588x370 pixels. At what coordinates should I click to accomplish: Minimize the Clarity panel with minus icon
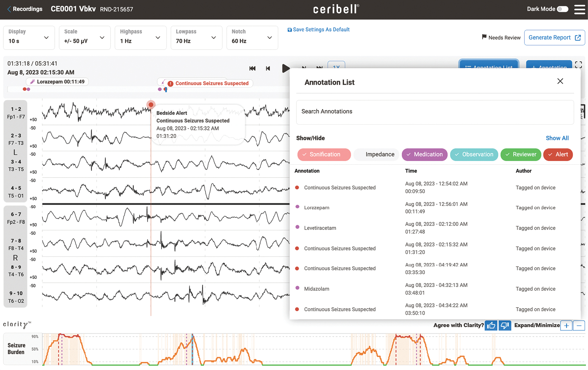[579, 326]
